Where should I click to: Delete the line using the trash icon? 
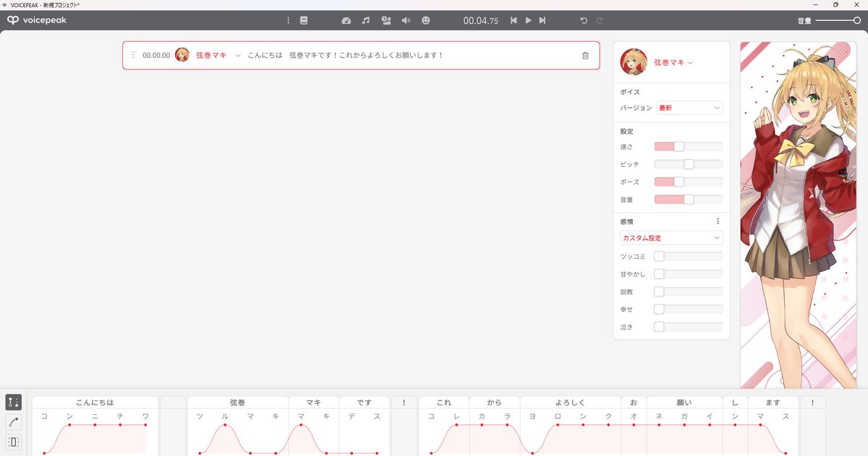pos(585,55)
